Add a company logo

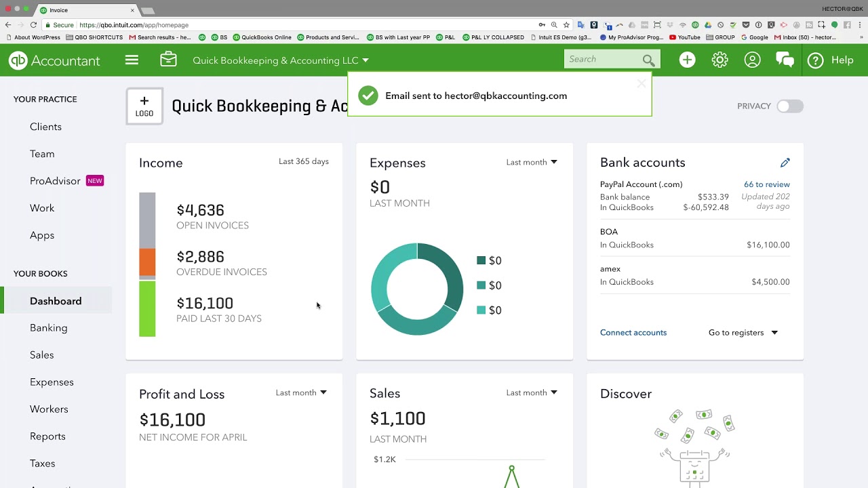pyautogui.click(x=144, y=106)
